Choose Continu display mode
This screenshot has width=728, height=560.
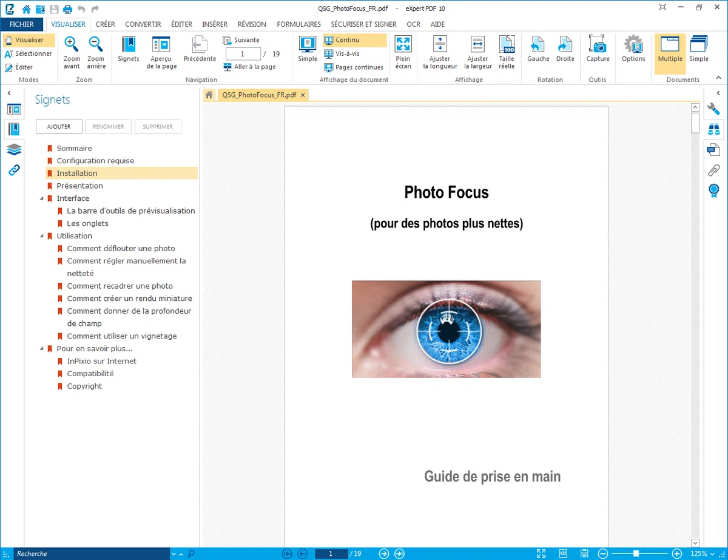(x=355, y=40)
